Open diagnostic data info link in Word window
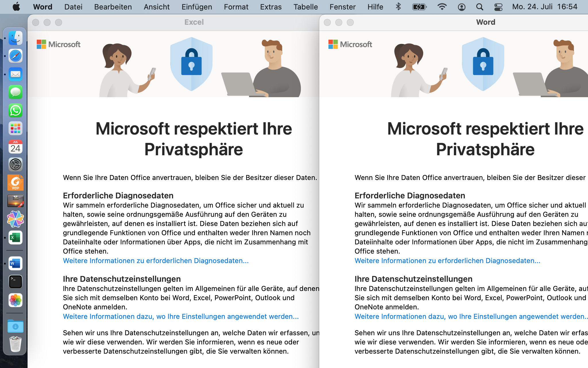The image size is (588, 368). tap(447, 261)
